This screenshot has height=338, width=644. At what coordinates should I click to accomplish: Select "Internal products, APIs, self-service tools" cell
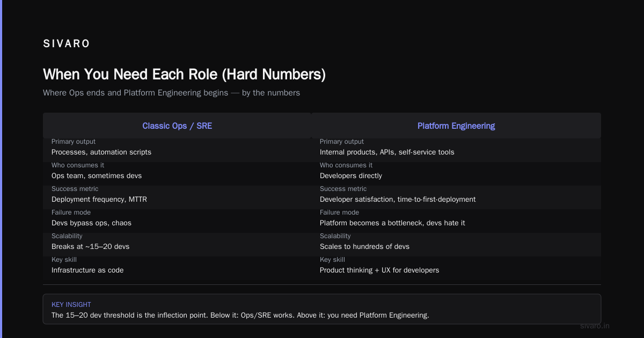pyautogui.click(x=387, y=152)
